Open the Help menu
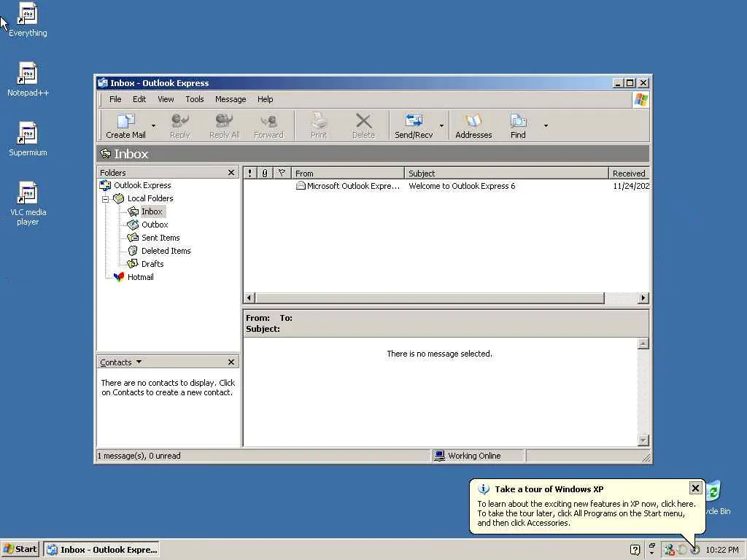This screenshot has height=560, width=747. [x=266, y=99]
